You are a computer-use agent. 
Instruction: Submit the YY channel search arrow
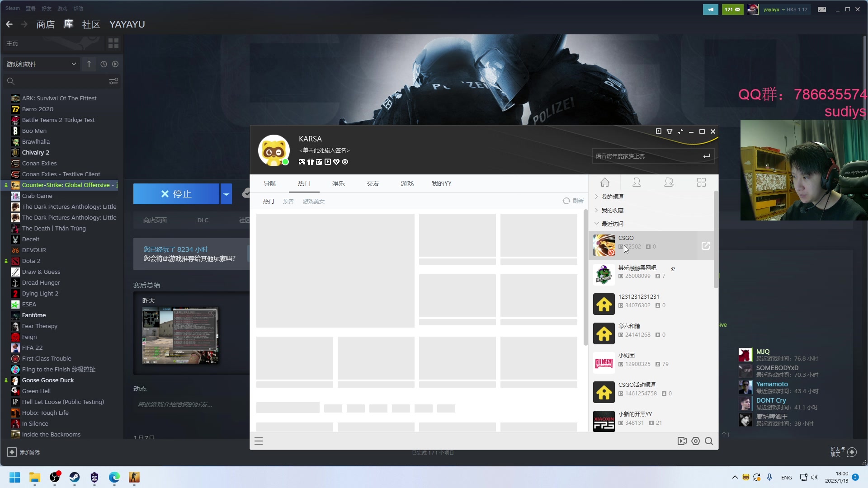tap(707, 156)
